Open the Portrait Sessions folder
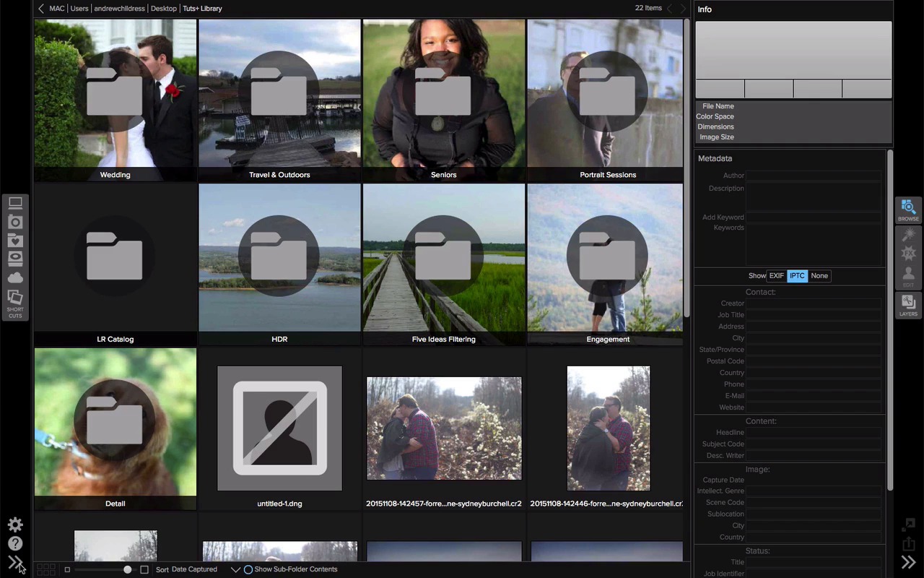Screen dimensions: 924x578 pos(605,100)
